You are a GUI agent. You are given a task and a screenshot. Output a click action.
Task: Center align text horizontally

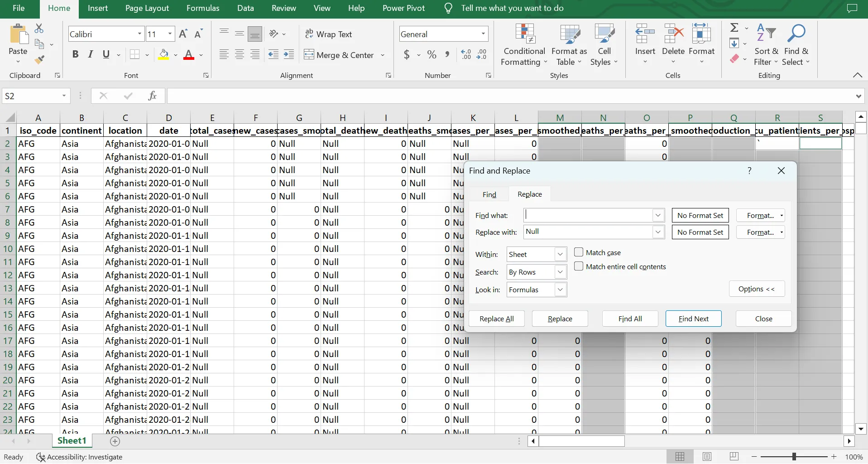point(240,55)
